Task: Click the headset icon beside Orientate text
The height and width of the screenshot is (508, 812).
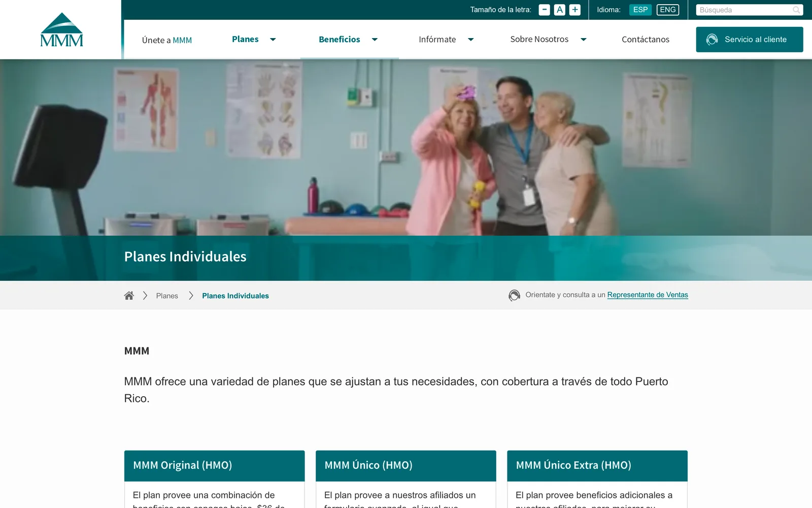Action: pos(514,295)
